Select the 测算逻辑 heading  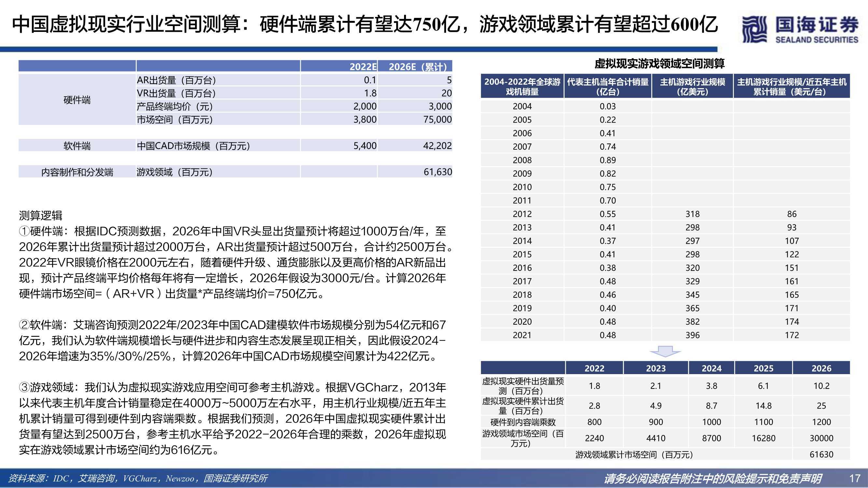pos(41,216)
